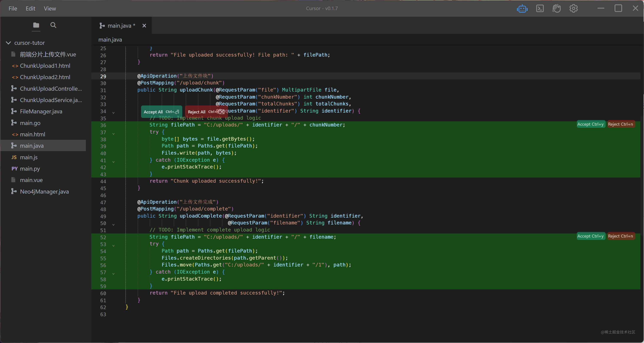Click the HTML icon beside main.html
Screen dimensions: 644x343
[x=15, y=135]
